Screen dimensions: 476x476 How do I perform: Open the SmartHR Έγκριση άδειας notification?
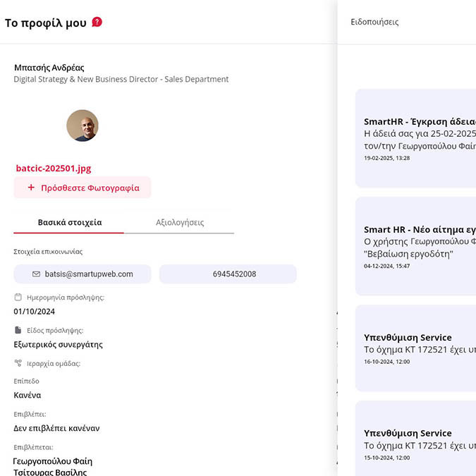pos(416,138)
